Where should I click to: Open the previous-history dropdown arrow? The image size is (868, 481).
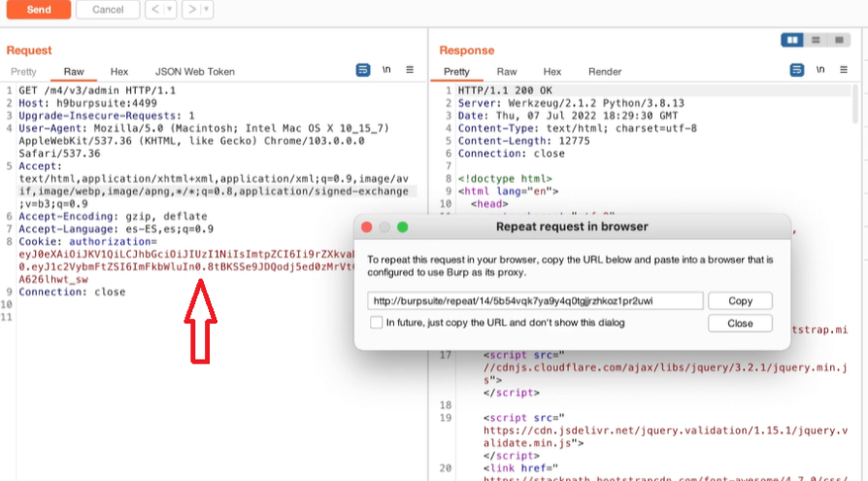click(170, 10)
